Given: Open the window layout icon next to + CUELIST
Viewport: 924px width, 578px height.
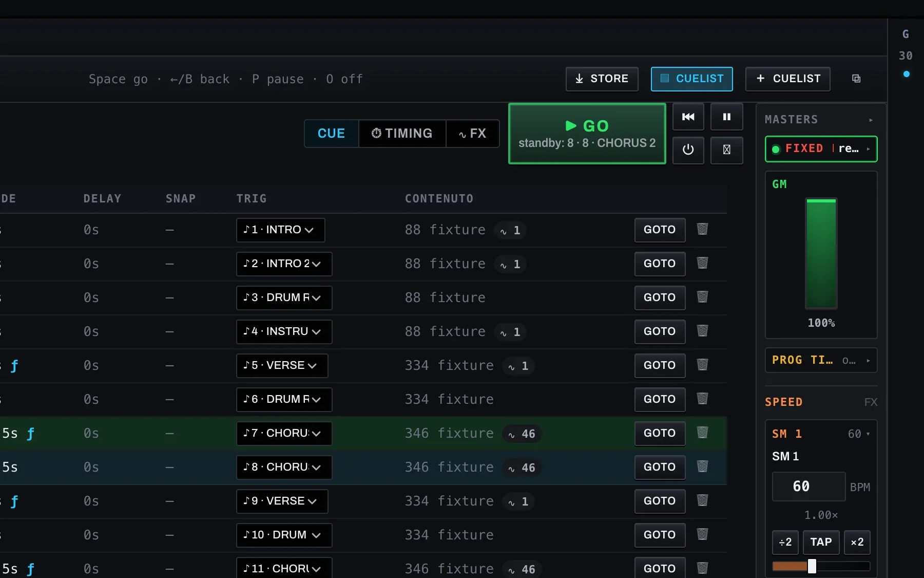Looking at the screenshot, I should [856, 79].
